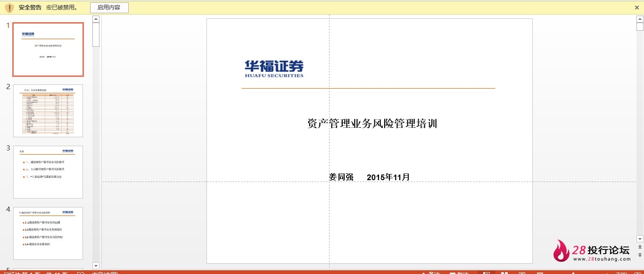644x274 pixels.
Task: Select the 华福证券 logo on the slide
Action: click(274, 69)
